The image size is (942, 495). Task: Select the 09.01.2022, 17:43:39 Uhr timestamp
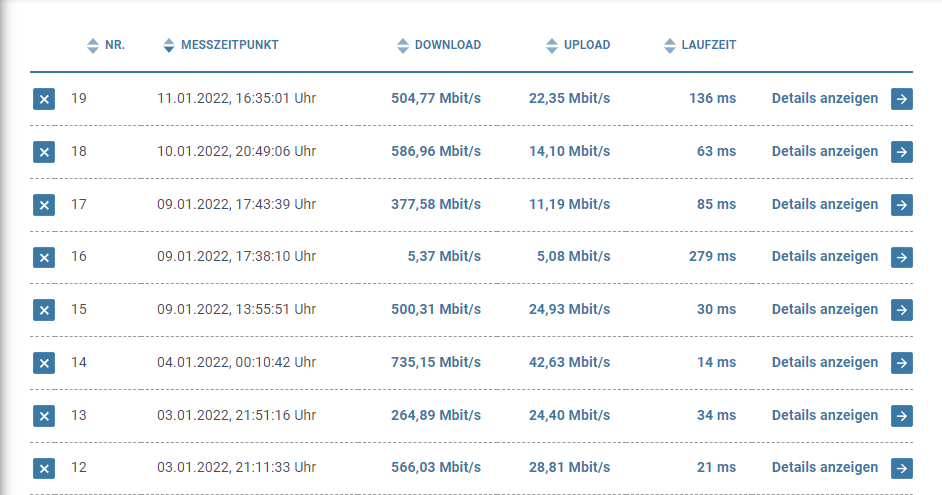(236, 204)
